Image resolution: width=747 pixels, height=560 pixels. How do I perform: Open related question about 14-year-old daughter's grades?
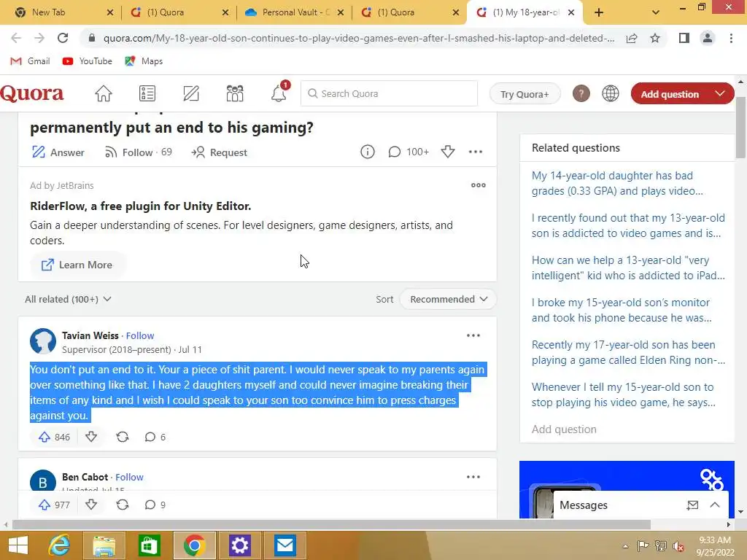click(617, 183)
